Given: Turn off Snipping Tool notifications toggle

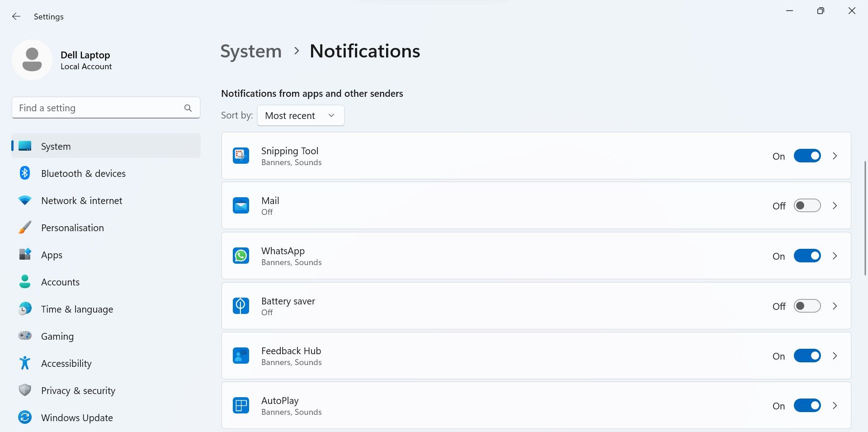Looking at the screenshot, I should [x=807, y=156].
